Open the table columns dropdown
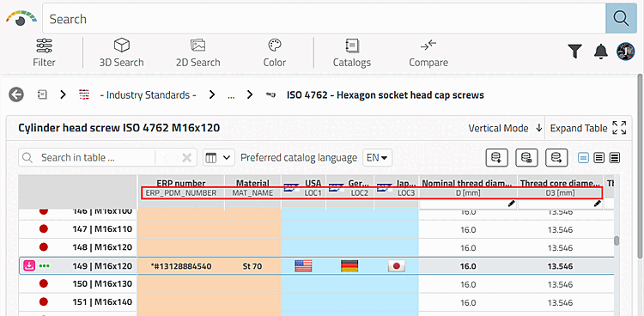The width and height of the screenshot is (644, 316). pyautogui.click(x=219, y=158)
